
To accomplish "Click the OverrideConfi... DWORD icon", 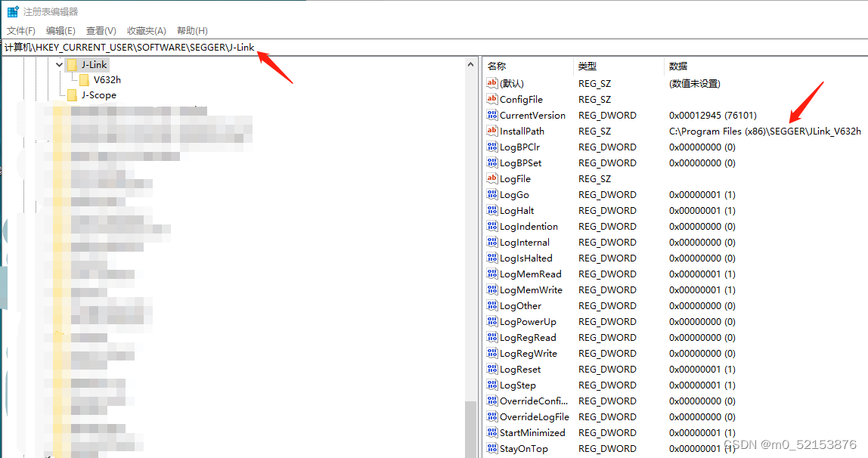I will pyautogui.click(x=492, y=401).
